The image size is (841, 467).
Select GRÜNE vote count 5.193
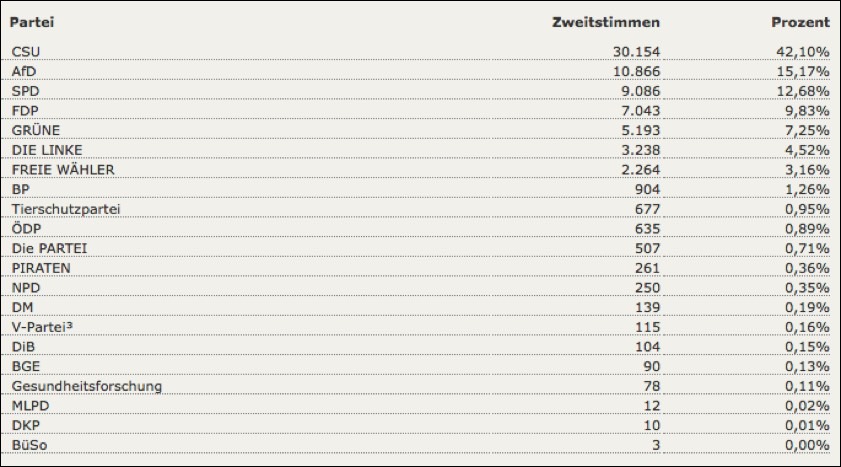[x=637, y=130]
